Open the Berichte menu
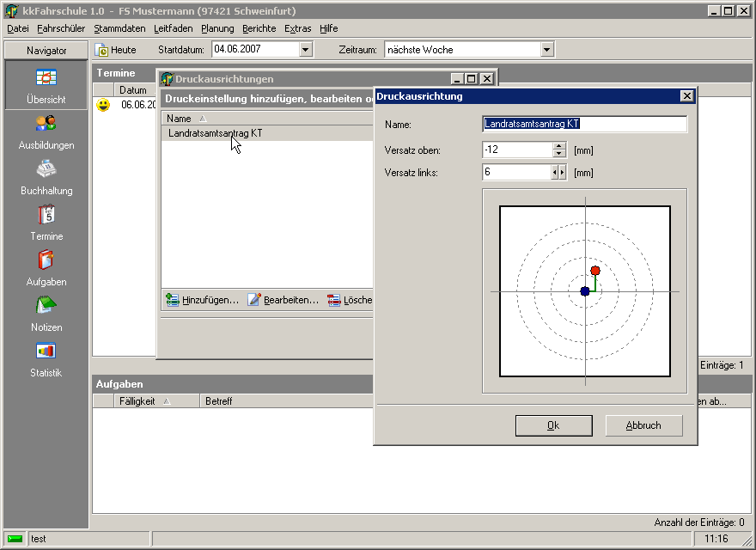This screenshot has width=756, height=550. (259, 28)
